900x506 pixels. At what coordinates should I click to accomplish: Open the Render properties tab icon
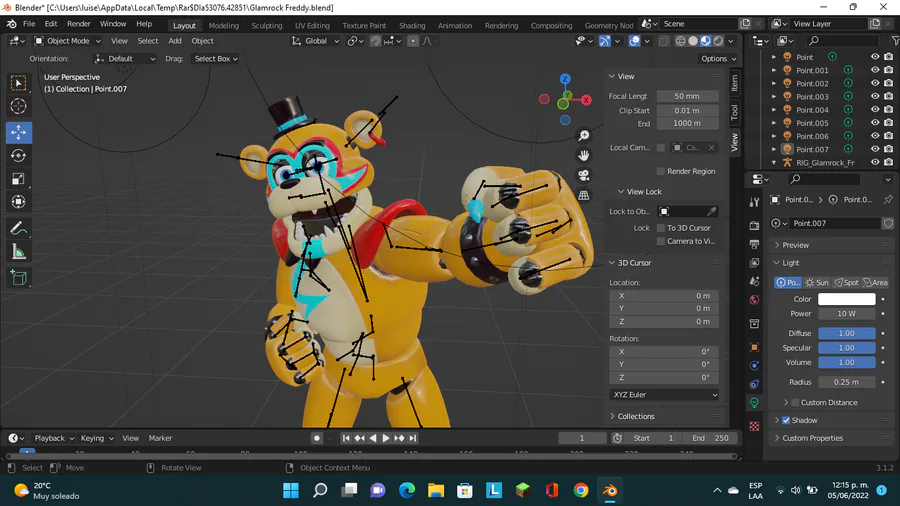(754, 226)
